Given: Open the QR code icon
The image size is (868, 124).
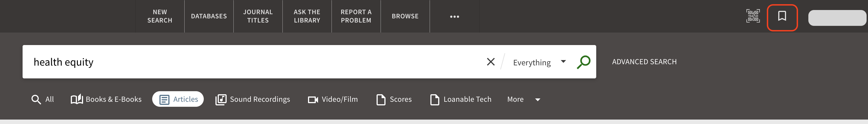Looking at the screenshot, I should pyautogui.click(x=753, y=16).
